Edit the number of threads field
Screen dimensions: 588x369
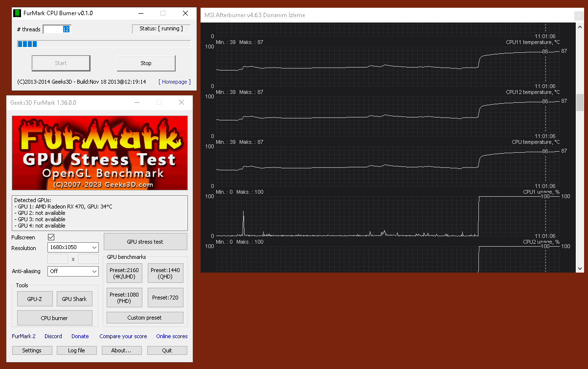(57, 29)
